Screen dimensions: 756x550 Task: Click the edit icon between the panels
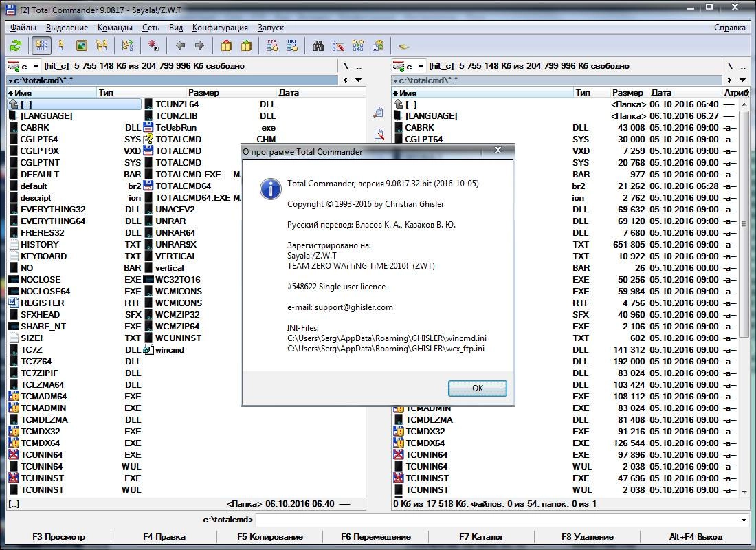coord(379,133)
